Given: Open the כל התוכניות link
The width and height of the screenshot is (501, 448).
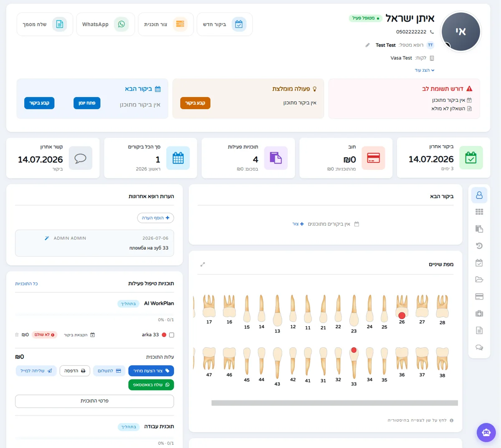Looking at the screenshot, I should click(x=26, y=284).
